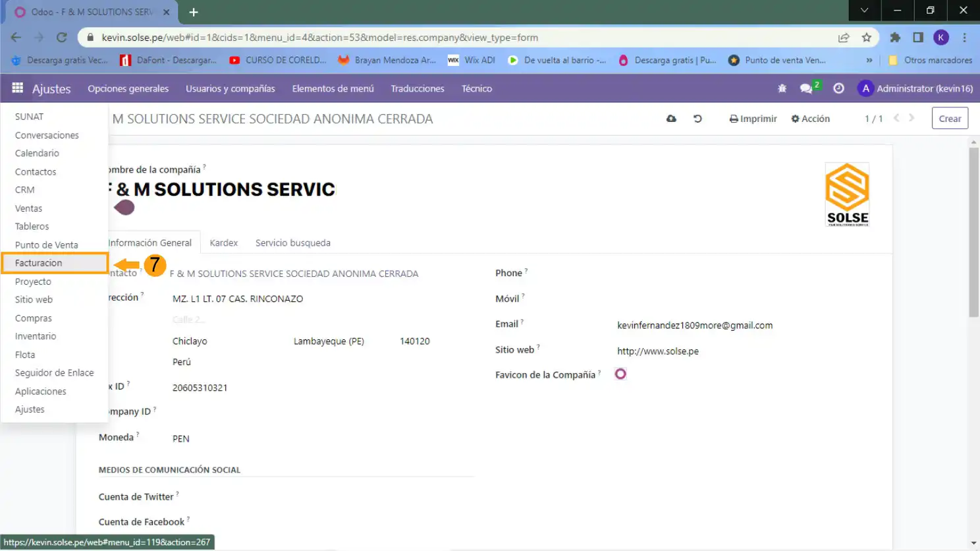Open a new browser tab
Image resolution: width=980 pixels, height=551 pixels.
[194, 12]
